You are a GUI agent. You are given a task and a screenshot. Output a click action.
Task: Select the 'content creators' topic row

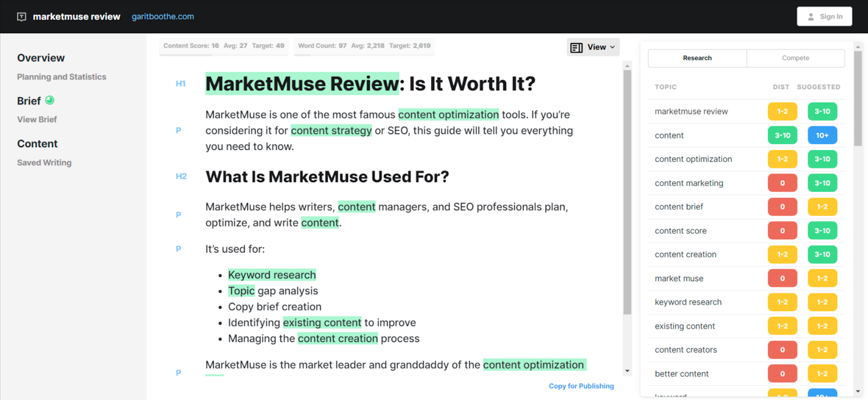coord(746,350)
